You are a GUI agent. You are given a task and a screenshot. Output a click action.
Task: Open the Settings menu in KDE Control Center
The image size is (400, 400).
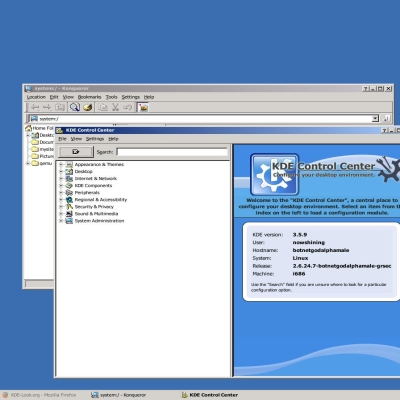click(x=95, y=139)
